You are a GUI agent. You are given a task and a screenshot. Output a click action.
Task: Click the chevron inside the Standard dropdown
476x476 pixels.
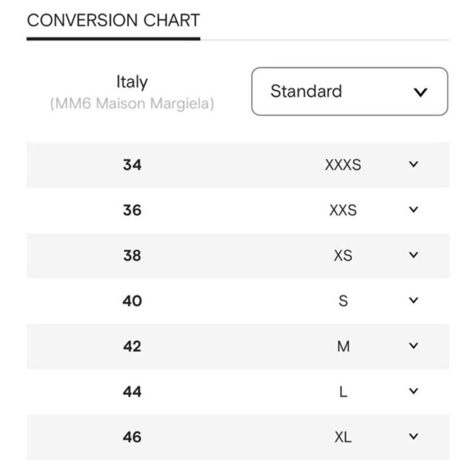pos(420,92)
